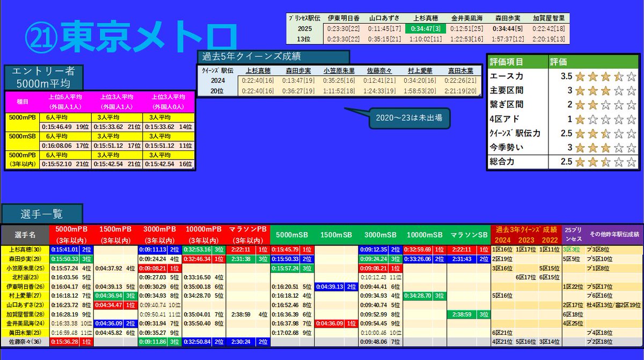Click the 0:15:52.10 average time cell
This screenshot has height=360, width=644.
67,164
